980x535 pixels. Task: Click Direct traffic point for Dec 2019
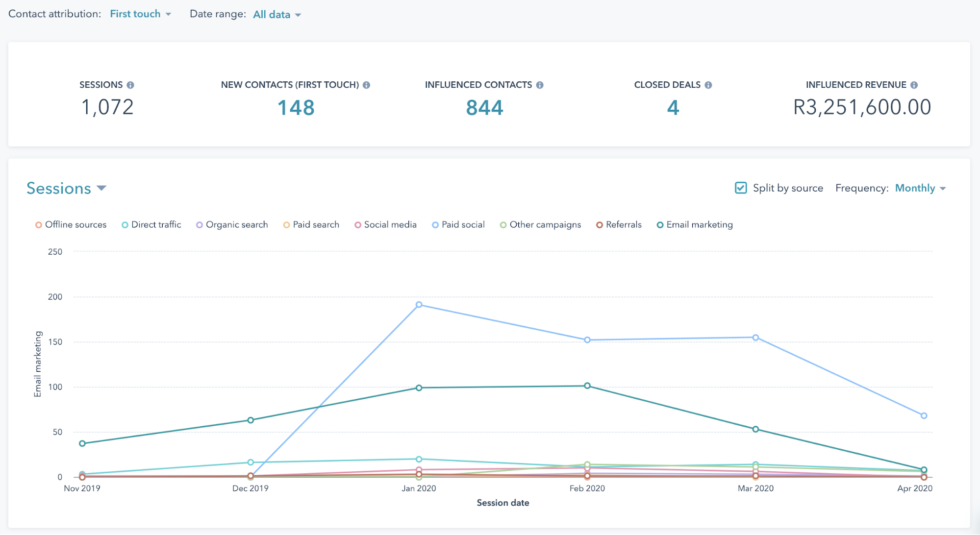(x=251, y=462)
